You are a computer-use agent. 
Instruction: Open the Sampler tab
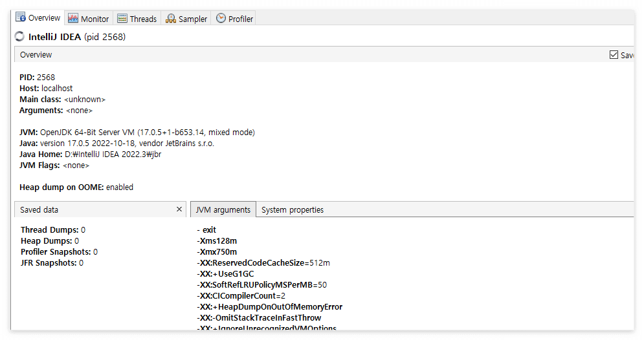[186, 19]
